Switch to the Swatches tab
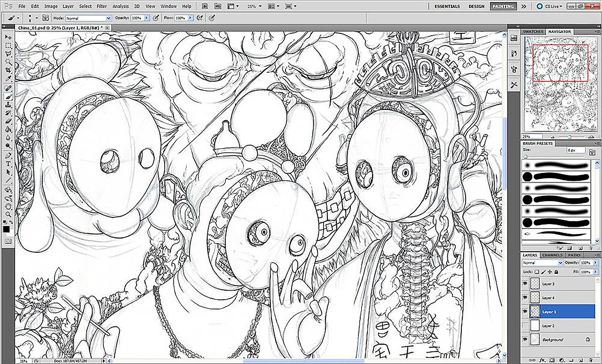 tap(533, 31)
